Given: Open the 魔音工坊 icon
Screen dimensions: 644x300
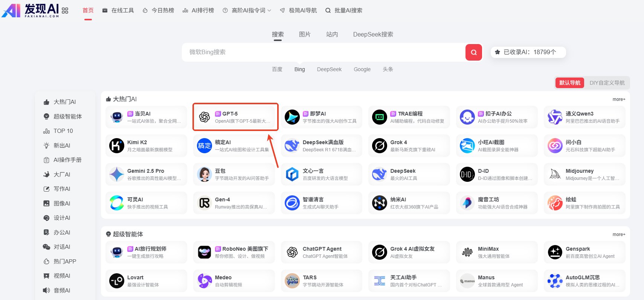Looking at the screenshot, I should coord(467,203).
